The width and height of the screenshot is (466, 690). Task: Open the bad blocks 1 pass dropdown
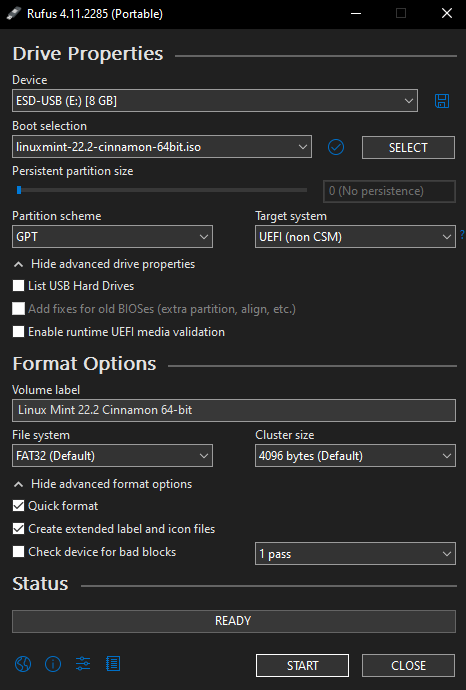[355, 554]
